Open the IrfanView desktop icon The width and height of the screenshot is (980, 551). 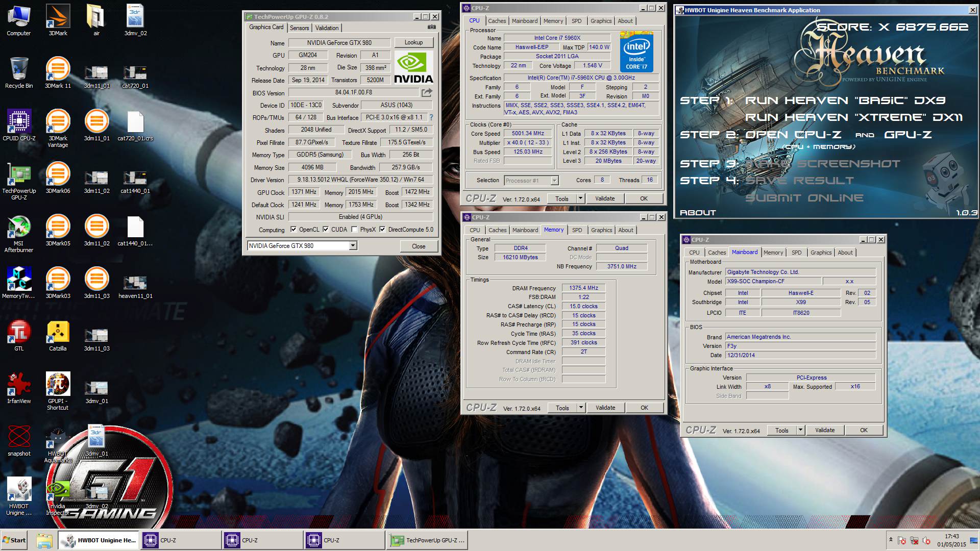[x=19, y=388]
